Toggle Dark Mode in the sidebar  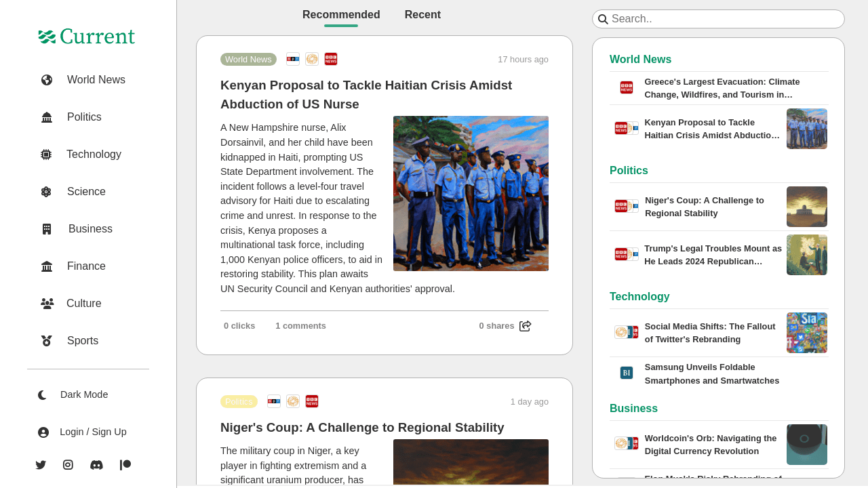click(x=73, y=394)
